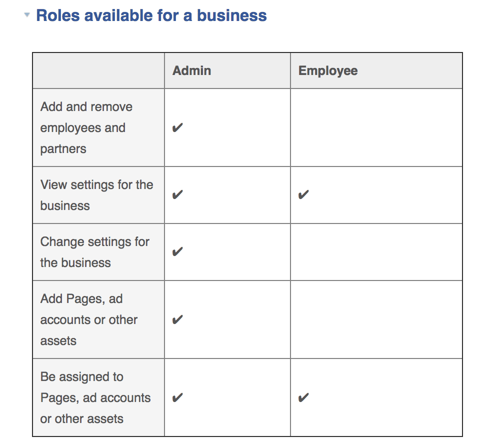The image size is (486, 448).
Task: Click the Be assigned to Pages row label
Action: click(x=95, y=398)
